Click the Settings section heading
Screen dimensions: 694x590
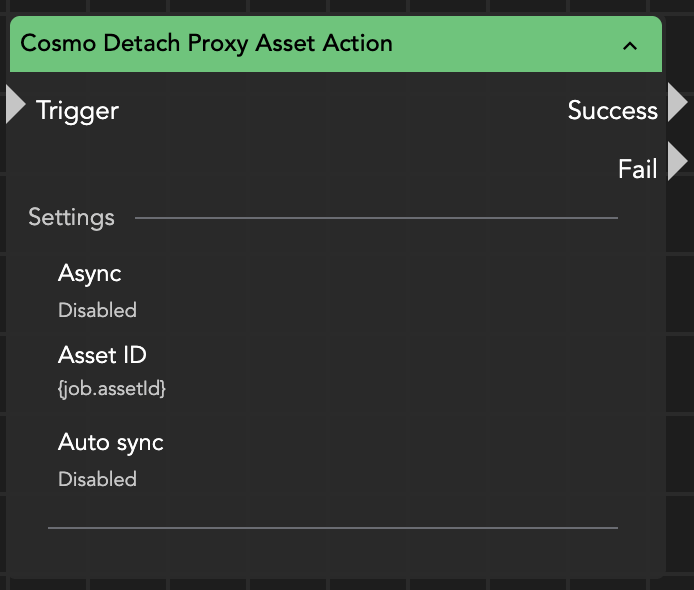71,217
